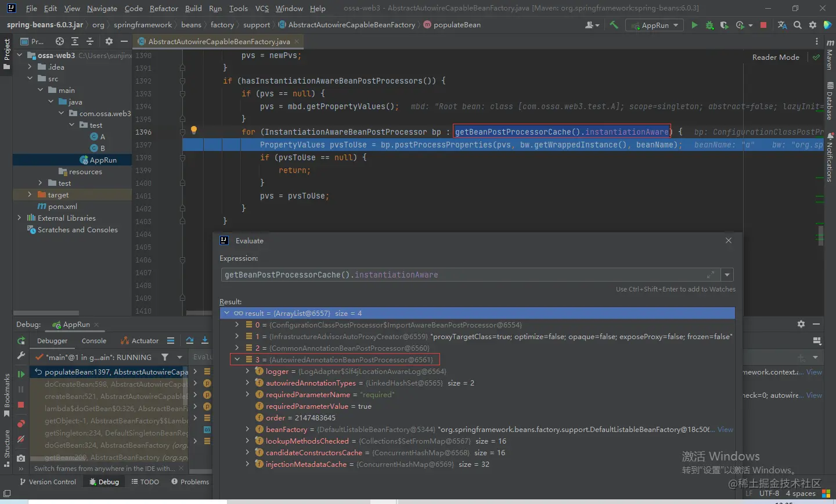Click the green Debug bug icon
Image resolution: width=836 pixels, height=504 pixels.
709,25
